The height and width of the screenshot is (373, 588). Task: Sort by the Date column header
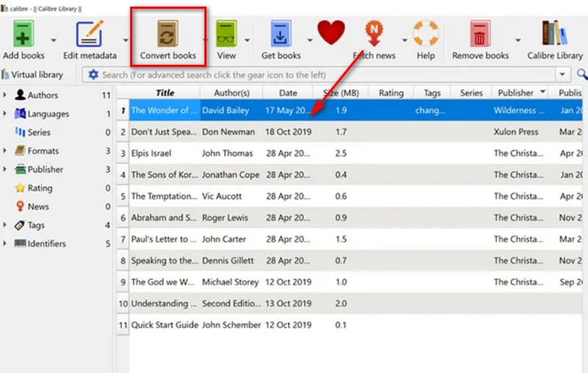pos(287,93)
